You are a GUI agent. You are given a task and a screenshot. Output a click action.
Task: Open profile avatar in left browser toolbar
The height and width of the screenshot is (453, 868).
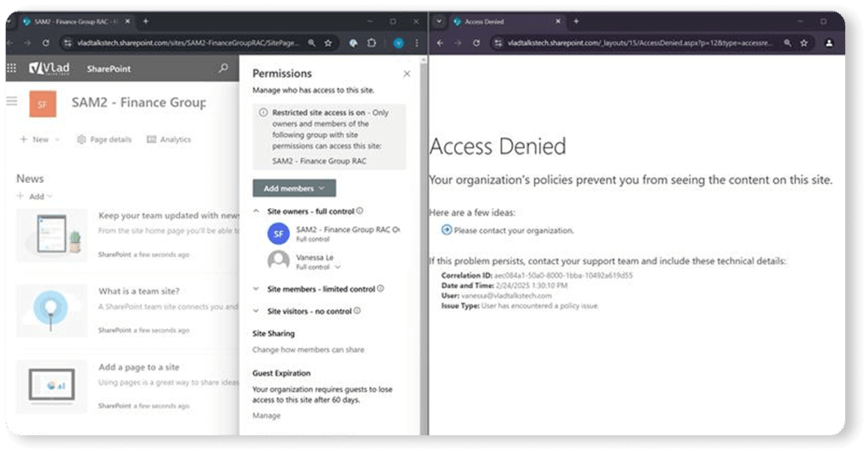pos(398,42)
